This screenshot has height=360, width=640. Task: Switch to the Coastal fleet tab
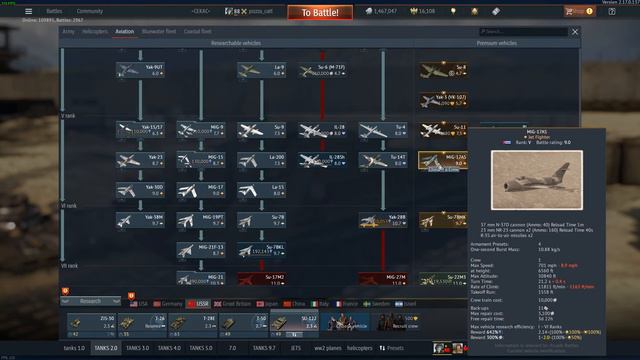pos(198,31)
